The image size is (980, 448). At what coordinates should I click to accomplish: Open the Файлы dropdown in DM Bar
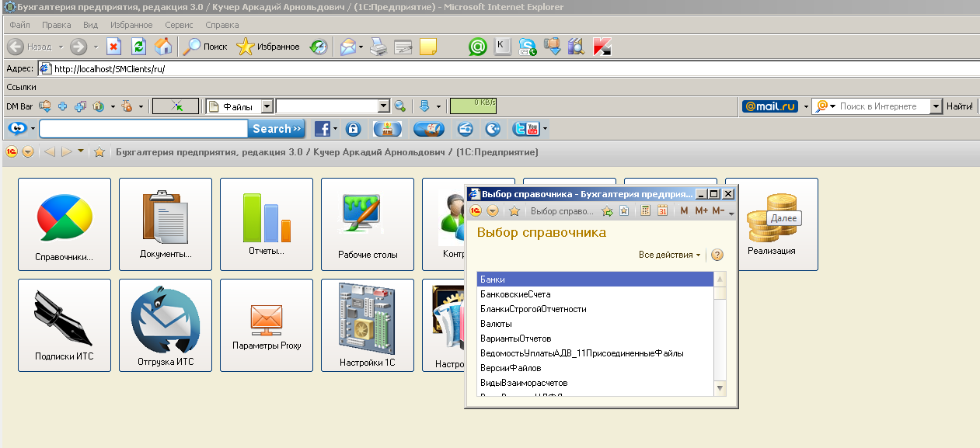[x=267, y=106]
